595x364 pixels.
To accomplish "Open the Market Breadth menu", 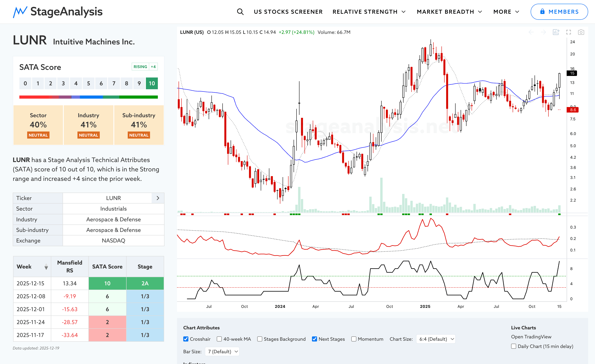I will click(449, 12).
